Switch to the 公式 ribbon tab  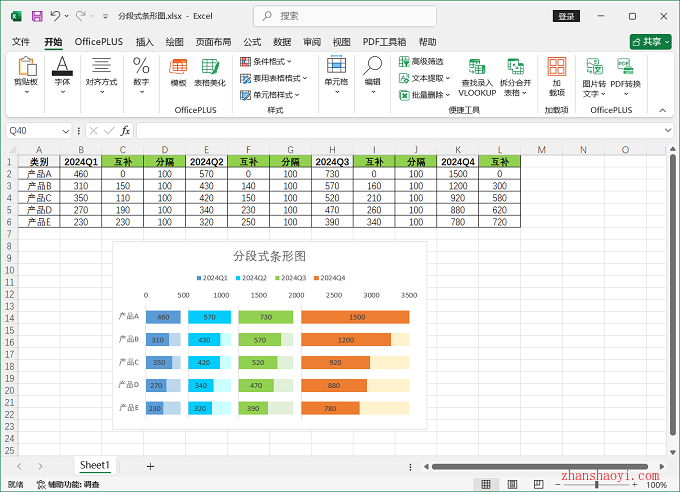coord(252,42)
